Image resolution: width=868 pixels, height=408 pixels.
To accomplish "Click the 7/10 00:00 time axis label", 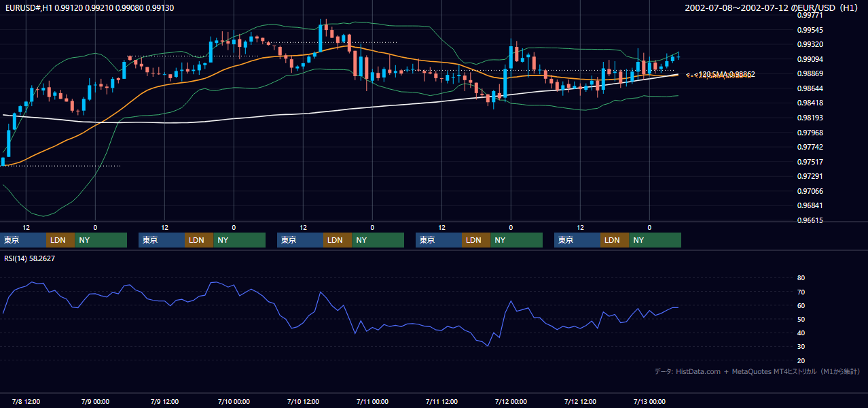I will [234, 401].
